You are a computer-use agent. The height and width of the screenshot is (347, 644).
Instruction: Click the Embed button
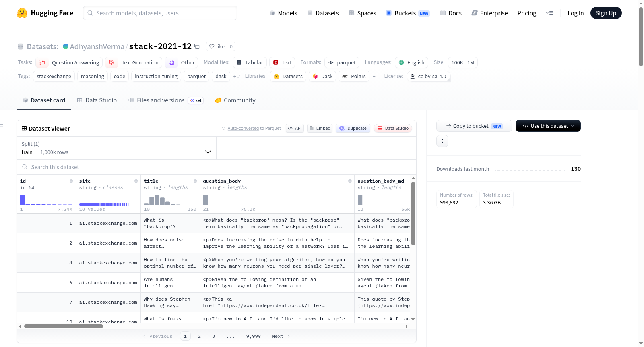tap(320, 128)
